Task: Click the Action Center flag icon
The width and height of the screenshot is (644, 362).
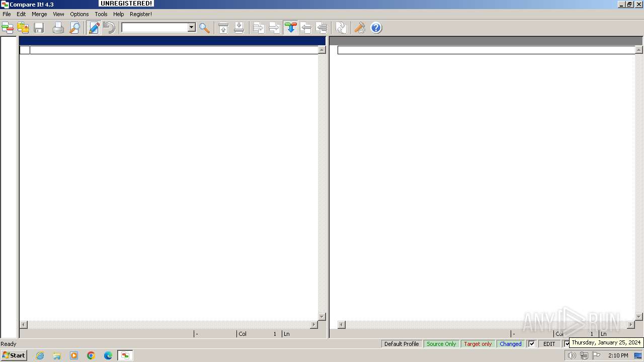Action: (596, 355)
